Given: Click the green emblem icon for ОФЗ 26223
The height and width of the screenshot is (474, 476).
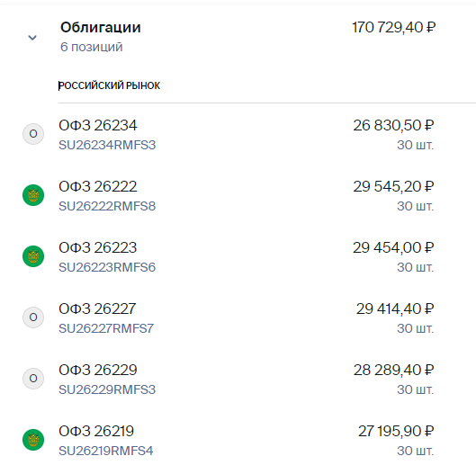Looking at the screenshot, I should (x=33, y=256).
